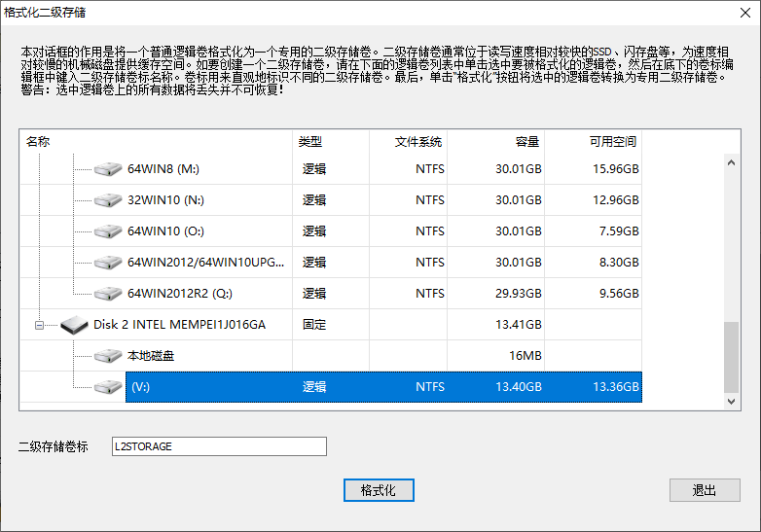Click the 13.40GB capacity of V:
The image size is (761, 532).
519,387
